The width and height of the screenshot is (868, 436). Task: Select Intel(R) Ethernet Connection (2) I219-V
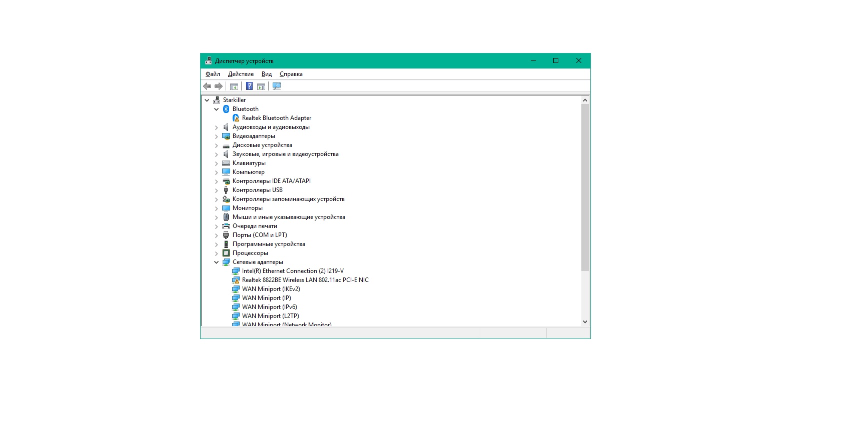click(293, 271)
